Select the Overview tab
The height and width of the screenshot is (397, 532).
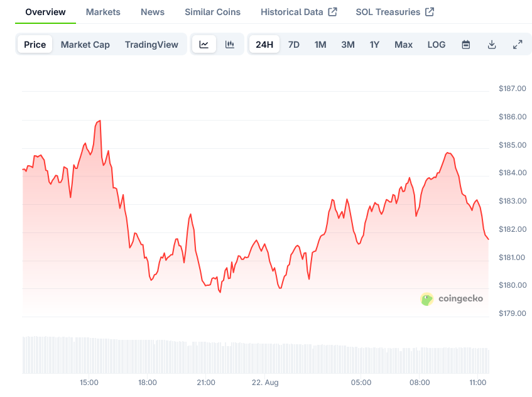click(x=45, y=12)
